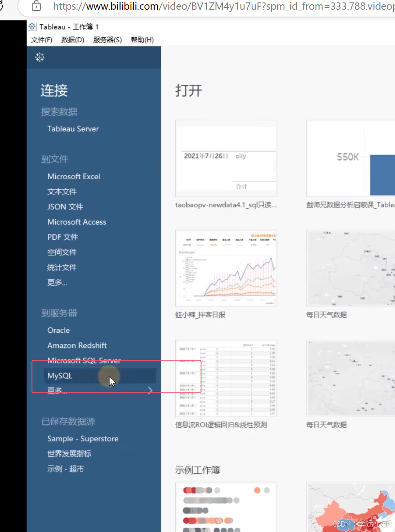Open 每日天气数据 thumbnail beside 信息流ROI逻辑回归

point(350,378)
